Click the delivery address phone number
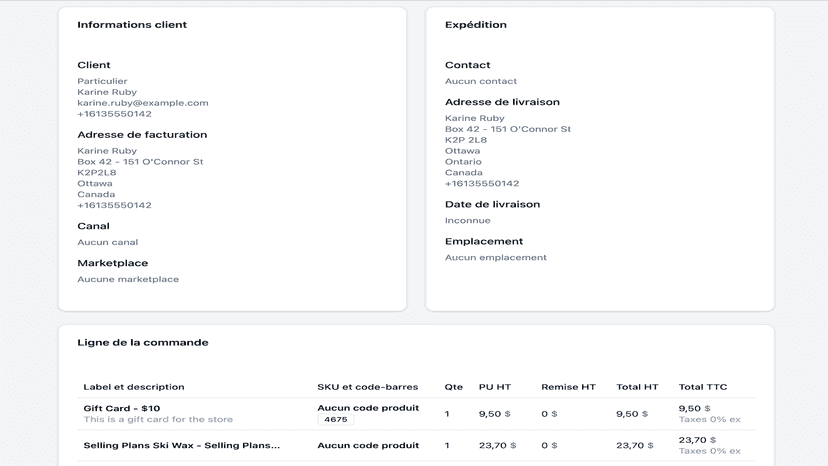The image size is (828, 466). click(482, 184)
